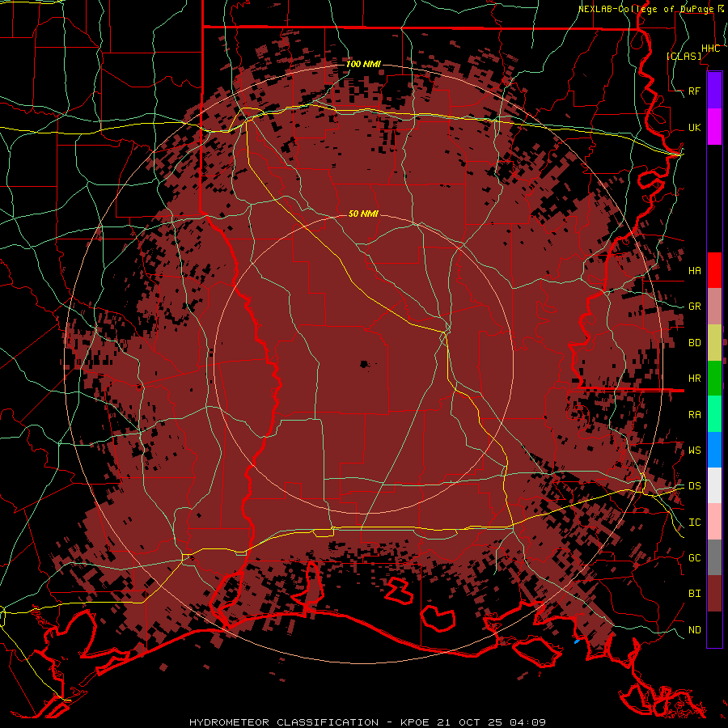The width and height of the screenshot is (728, 728).
Task: Click the '100 NMI' range ring label
Action: (363, 64)
